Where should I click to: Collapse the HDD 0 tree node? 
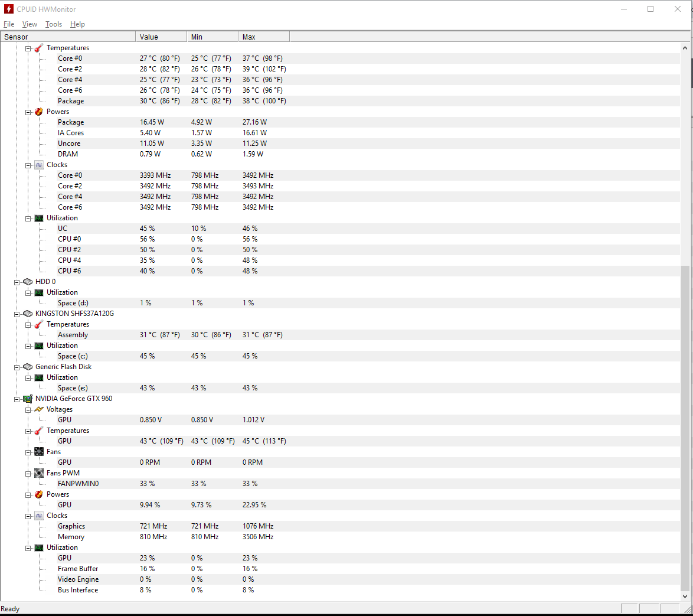tap(17, 282)
